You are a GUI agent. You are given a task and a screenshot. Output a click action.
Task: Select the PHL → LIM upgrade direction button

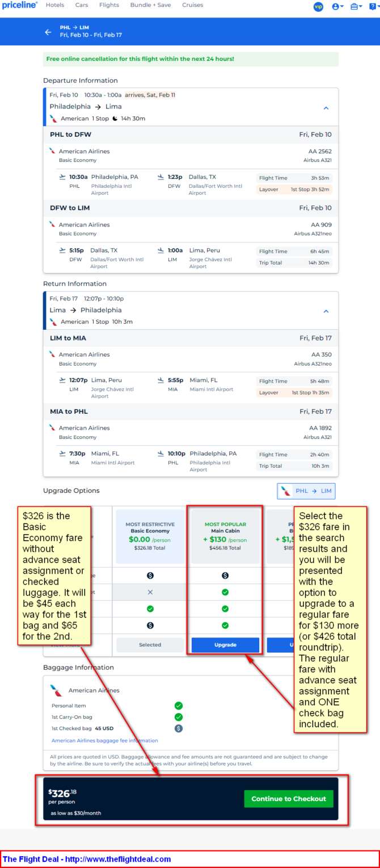[x=306, y=491]
